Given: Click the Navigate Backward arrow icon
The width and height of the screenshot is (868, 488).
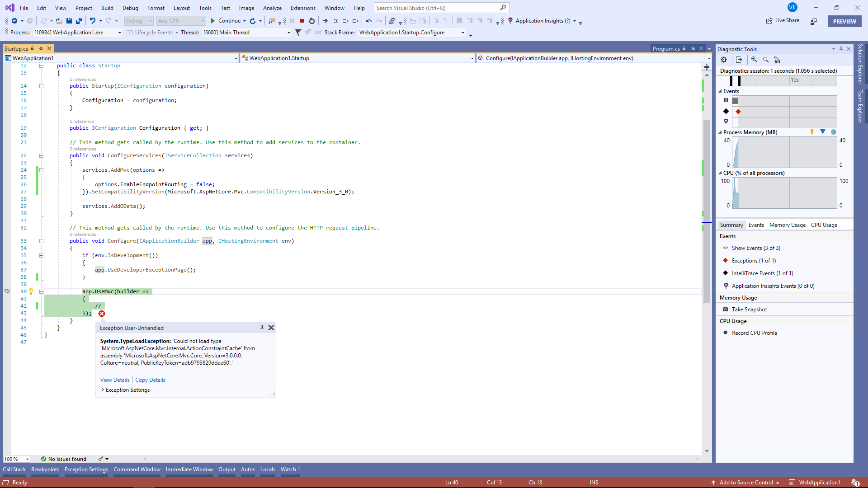Looking at the screenshot, I should pyautogui.click(x=14, y=21).
